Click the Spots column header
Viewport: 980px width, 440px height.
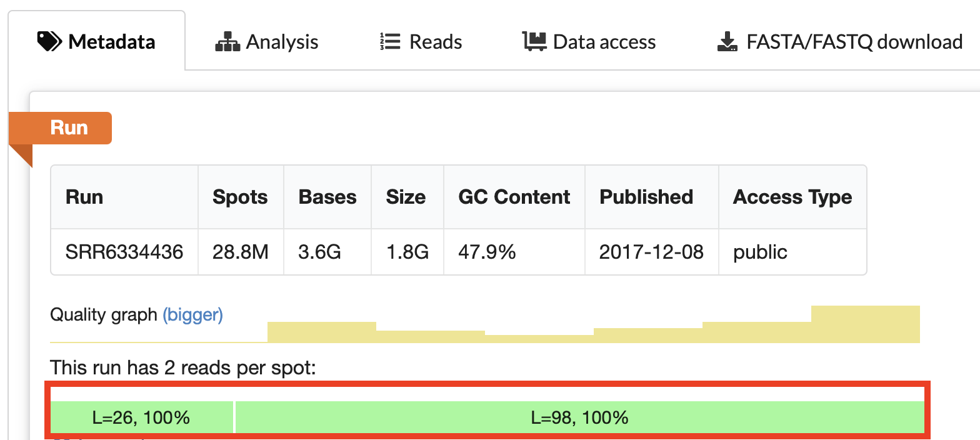(x=240, y=197)
